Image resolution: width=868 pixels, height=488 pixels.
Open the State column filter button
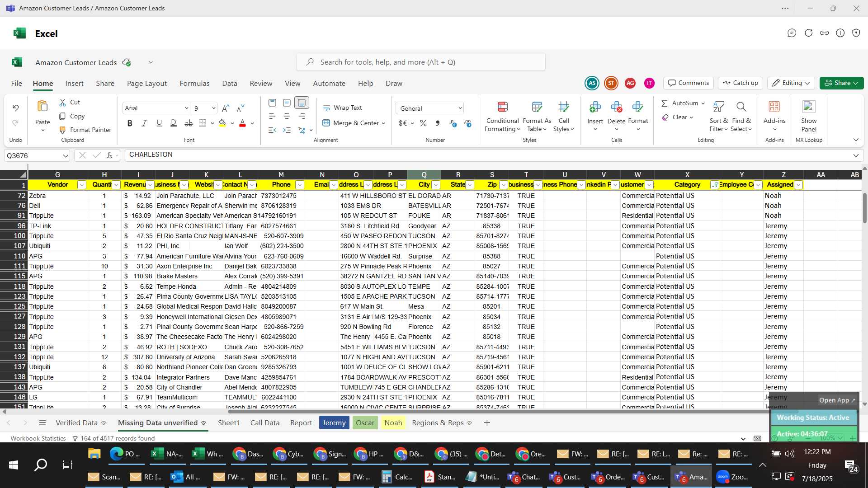[x=470, y=185]
